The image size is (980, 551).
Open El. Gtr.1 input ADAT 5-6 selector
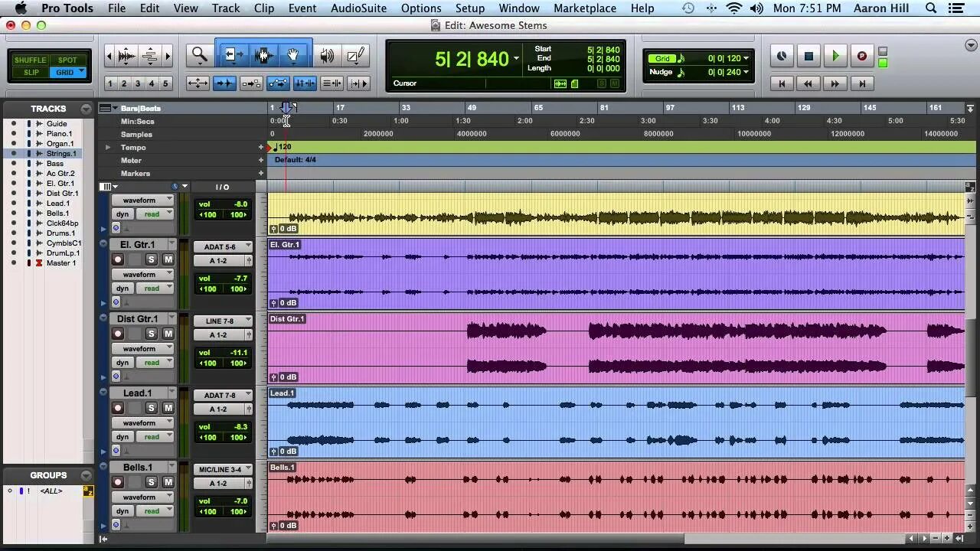[x=223, y=246]
